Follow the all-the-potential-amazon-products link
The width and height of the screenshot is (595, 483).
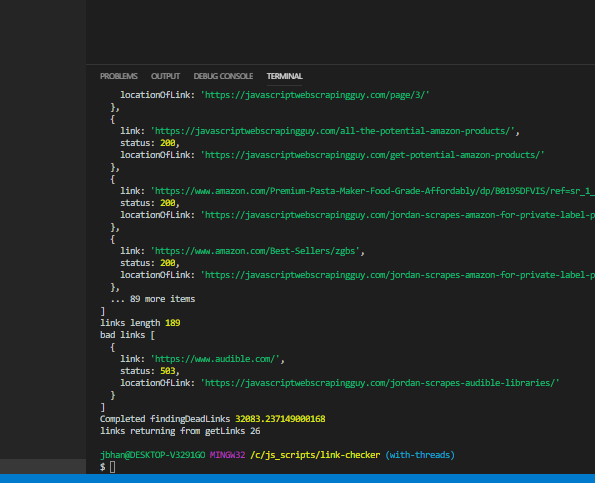click(335, 131)
